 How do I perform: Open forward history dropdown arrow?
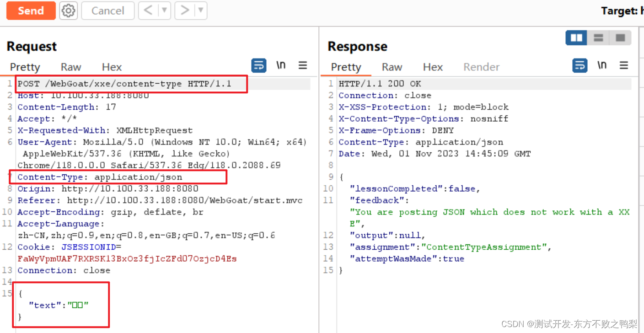pos(201,11)
